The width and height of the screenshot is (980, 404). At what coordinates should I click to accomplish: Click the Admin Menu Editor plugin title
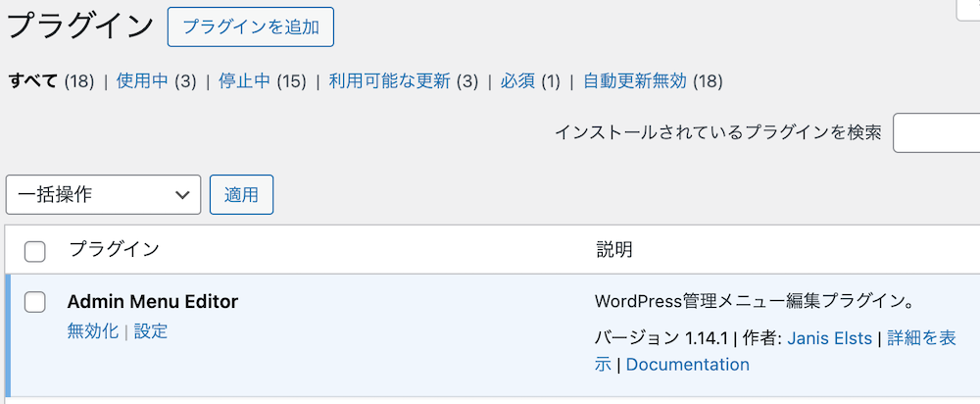tap(153, 302)
